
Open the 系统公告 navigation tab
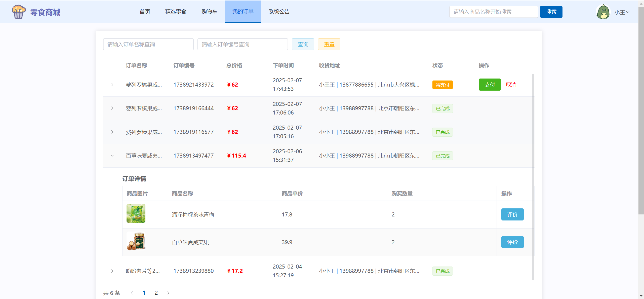(279, 12)
